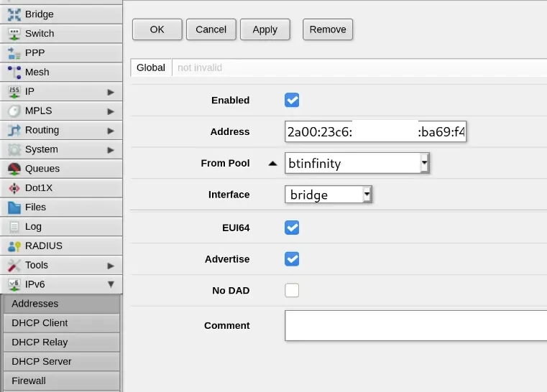Click the PPP icon in sidebar
This screenshot has width=547, height=392.
14,53
